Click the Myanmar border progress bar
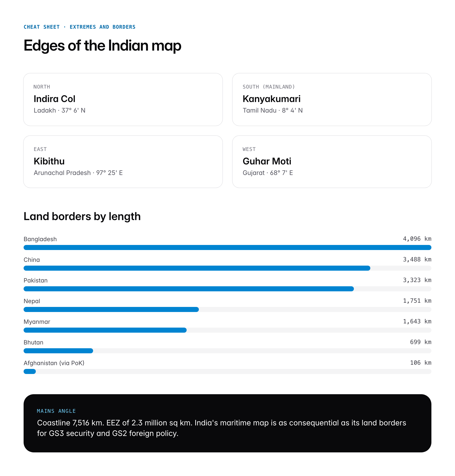 (227, 330)
